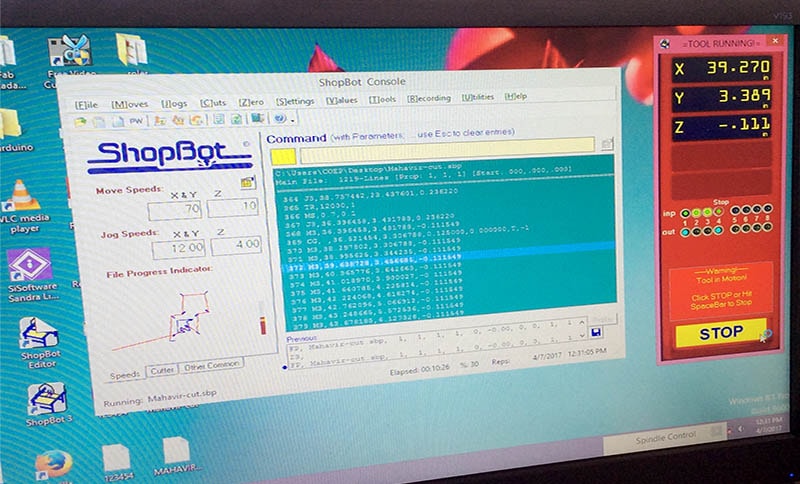Click the first orange toolbar icon after PW
The image size is (800, 484).
pos(160,121)
